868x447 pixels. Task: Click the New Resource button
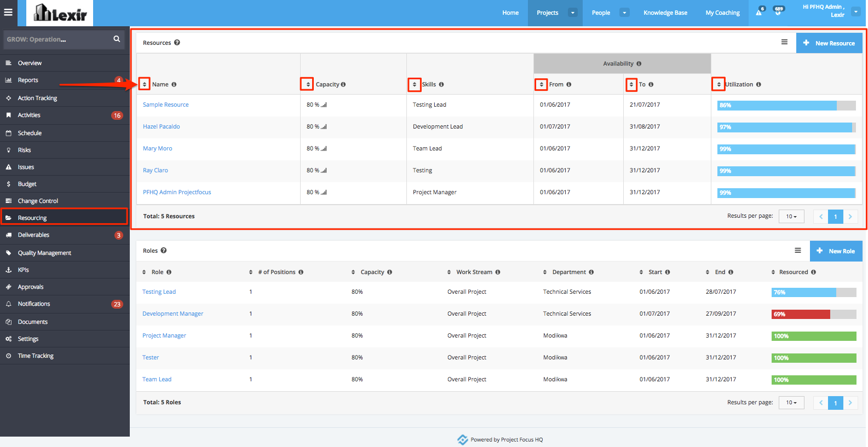829,43
